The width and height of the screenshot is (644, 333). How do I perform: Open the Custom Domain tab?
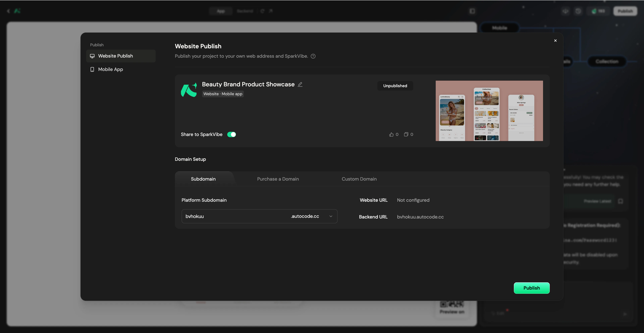pos(359,179)
